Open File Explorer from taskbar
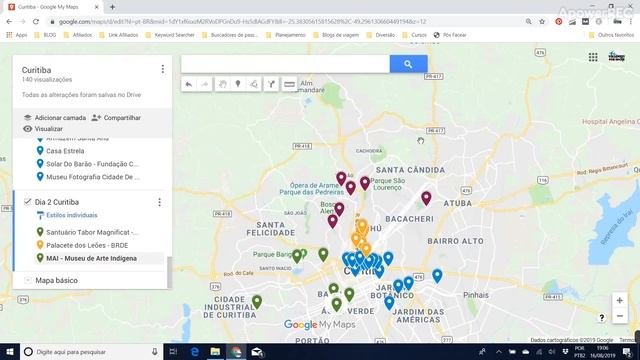Screen dimensions: 640x360 pos(215,352)
